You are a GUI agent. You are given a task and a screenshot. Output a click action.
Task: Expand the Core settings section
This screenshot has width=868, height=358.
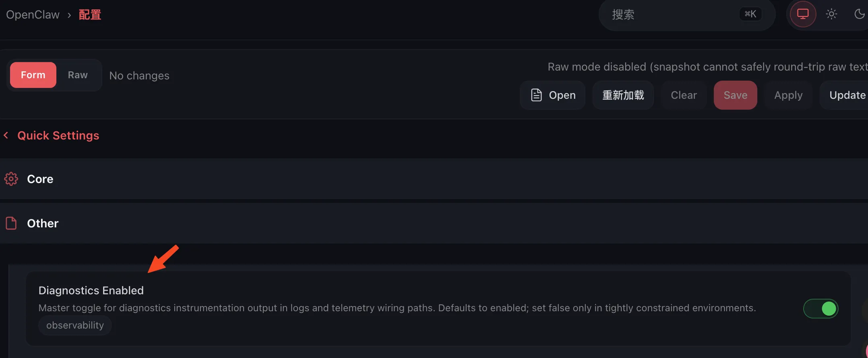click(40, 179)
